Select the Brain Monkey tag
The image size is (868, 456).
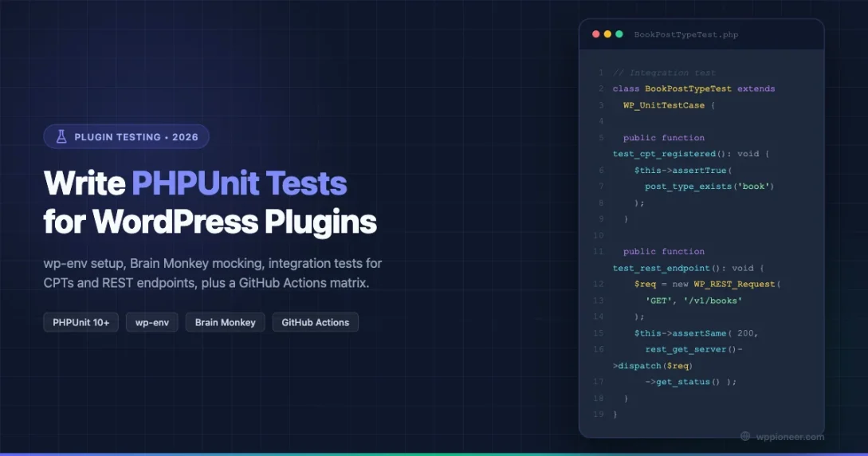point(226,322)
